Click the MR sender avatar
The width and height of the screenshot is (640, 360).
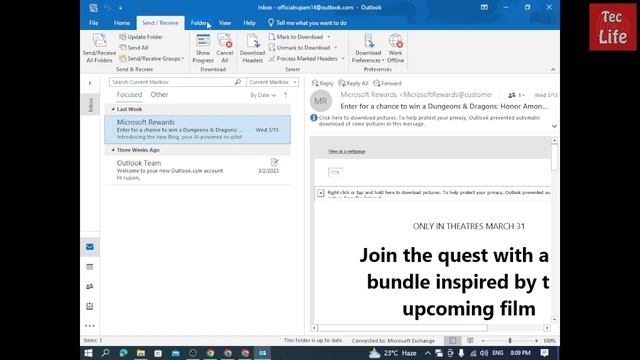320,101
